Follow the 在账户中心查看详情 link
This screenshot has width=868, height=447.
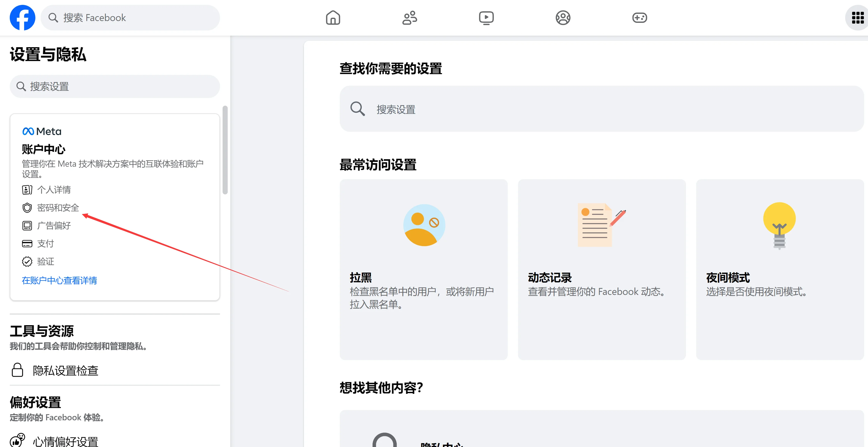click(x=59, y=280)
